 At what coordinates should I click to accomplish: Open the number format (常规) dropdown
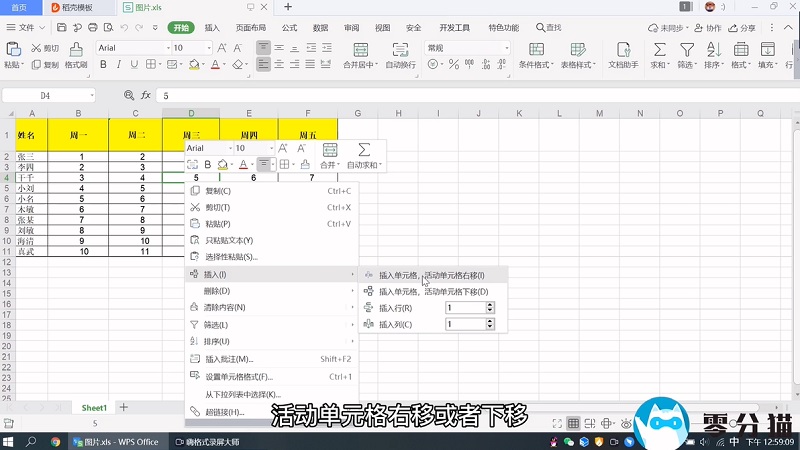click(507, 48)
